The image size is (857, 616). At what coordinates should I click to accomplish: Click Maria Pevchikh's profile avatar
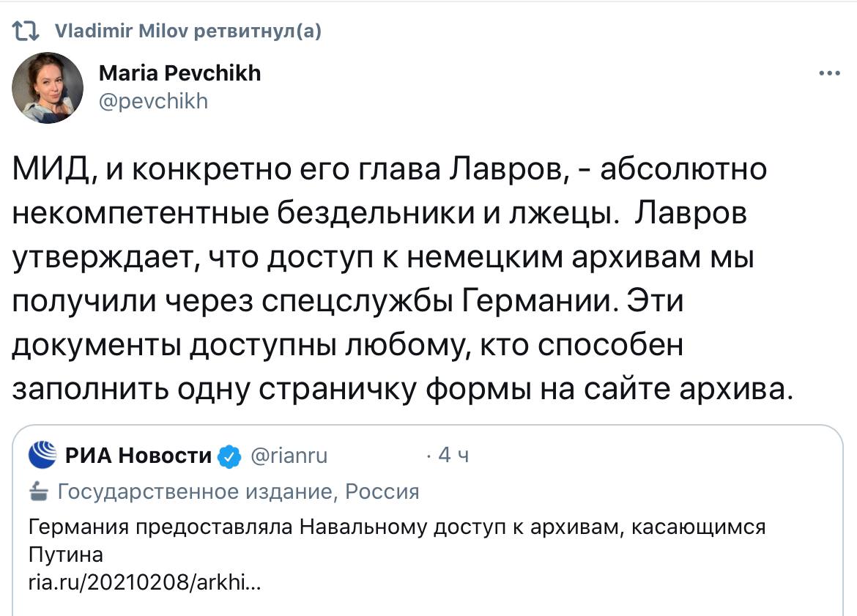click(48, 88)
